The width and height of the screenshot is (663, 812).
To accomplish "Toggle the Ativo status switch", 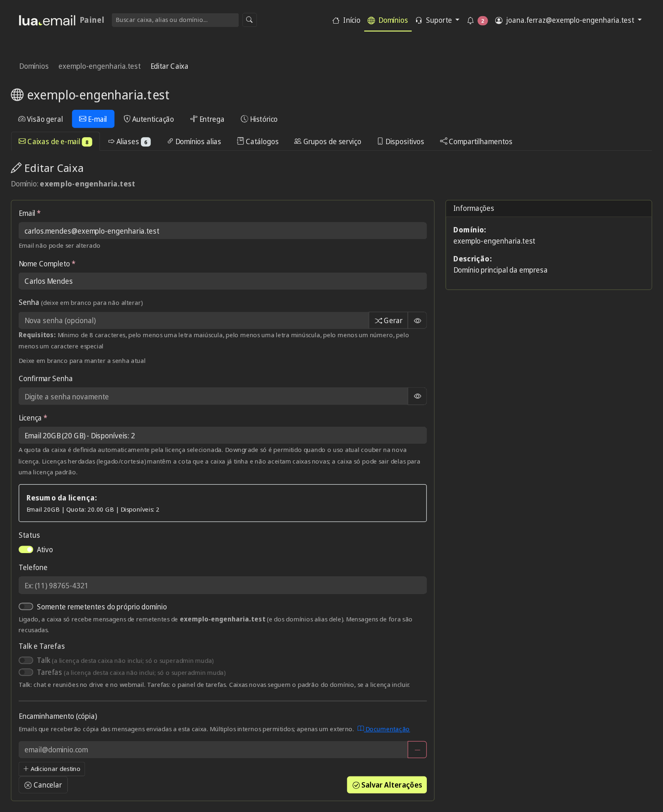I will (26, 549).
